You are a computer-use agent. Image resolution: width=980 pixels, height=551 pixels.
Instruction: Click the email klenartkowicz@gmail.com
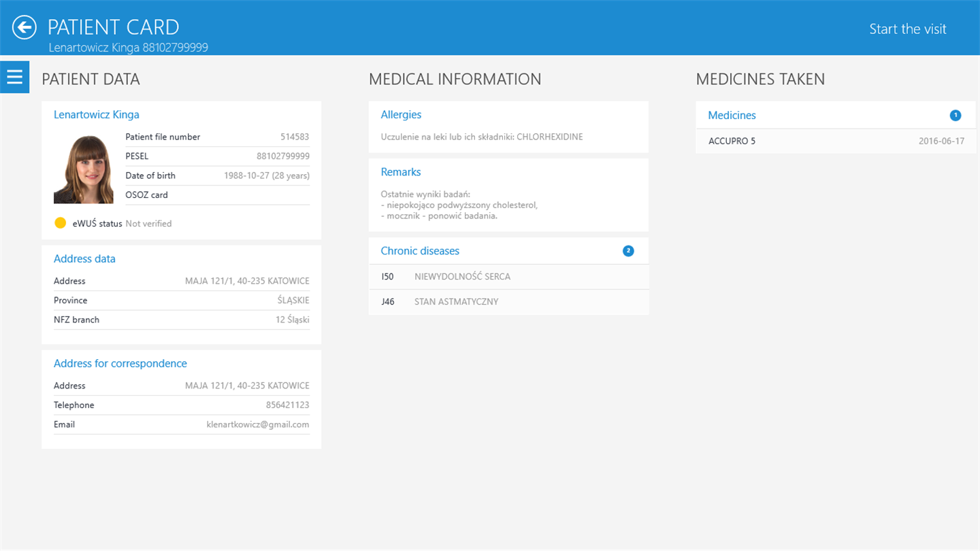point(258,424)
